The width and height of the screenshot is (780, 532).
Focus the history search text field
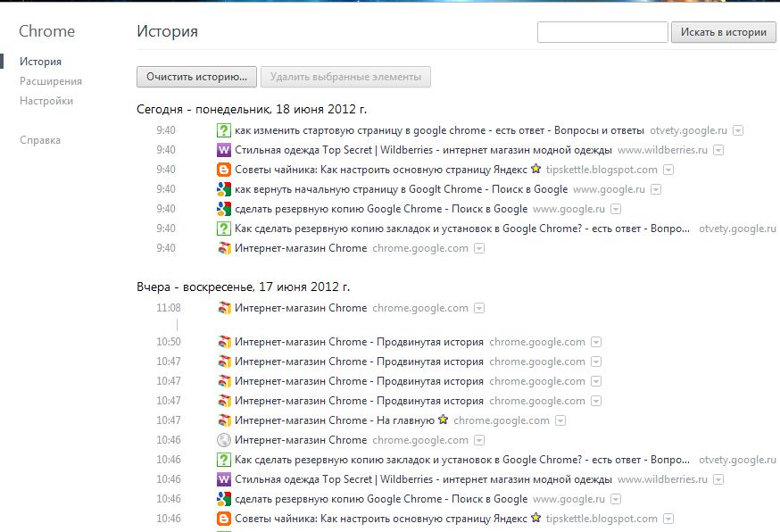[602, 32]
